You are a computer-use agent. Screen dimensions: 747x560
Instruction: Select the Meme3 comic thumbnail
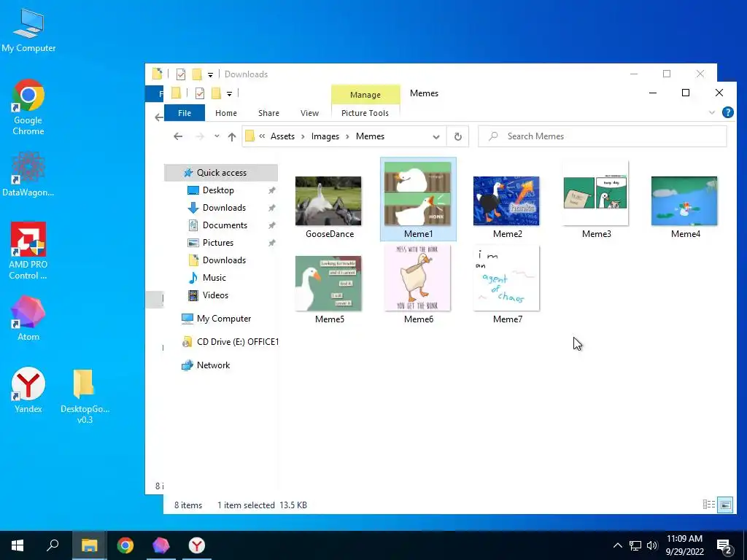(x=595, y=192)
